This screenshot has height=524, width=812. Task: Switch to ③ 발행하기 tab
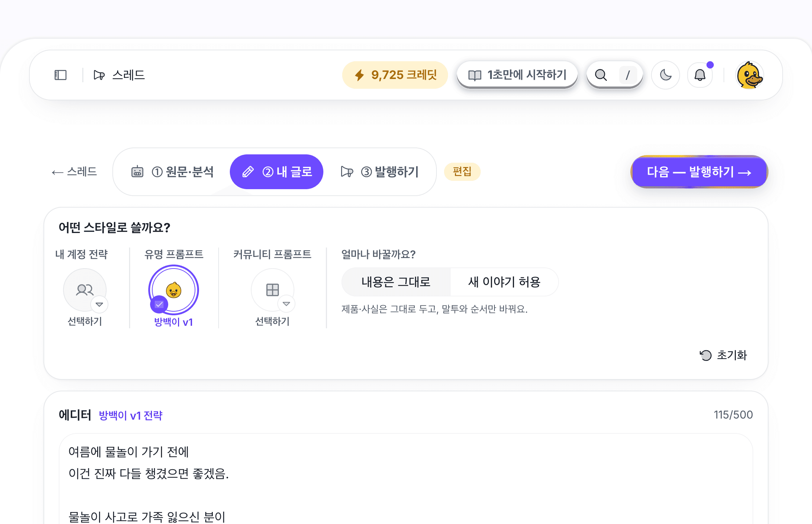point(380,172)
